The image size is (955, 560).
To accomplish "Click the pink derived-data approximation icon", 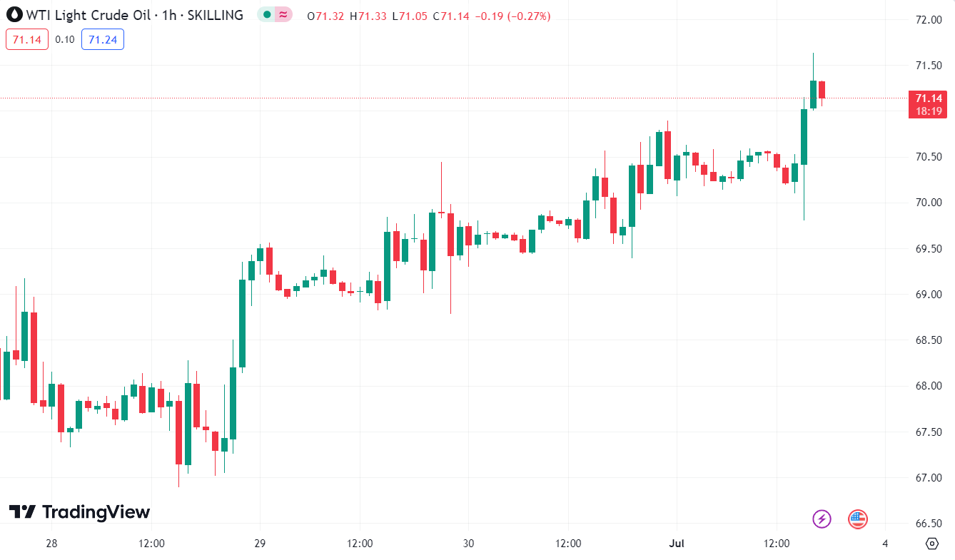I will click(283, 15).
